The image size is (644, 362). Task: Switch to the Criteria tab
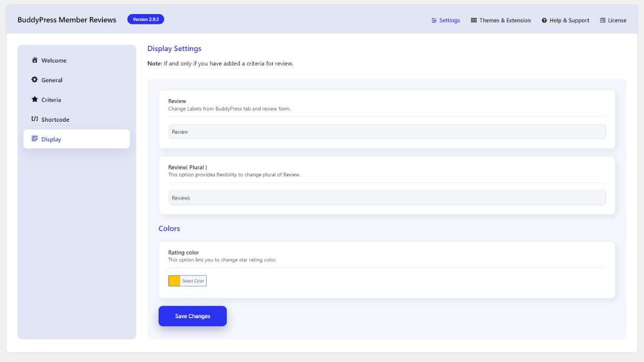76,100
